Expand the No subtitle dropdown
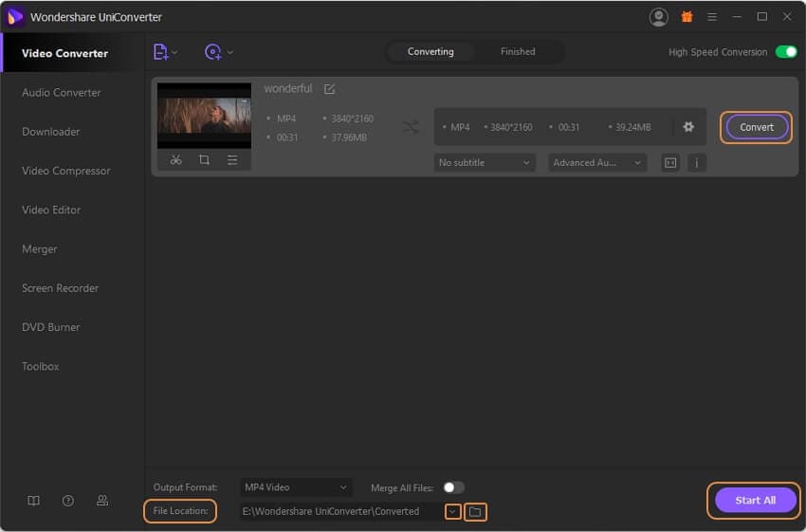The height and width of the screenshot is (532, 806). [x=485, y=162]
